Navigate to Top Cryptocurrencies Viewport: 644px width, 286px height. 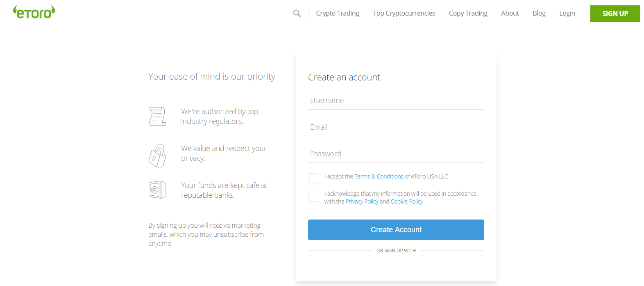[404, 13]
